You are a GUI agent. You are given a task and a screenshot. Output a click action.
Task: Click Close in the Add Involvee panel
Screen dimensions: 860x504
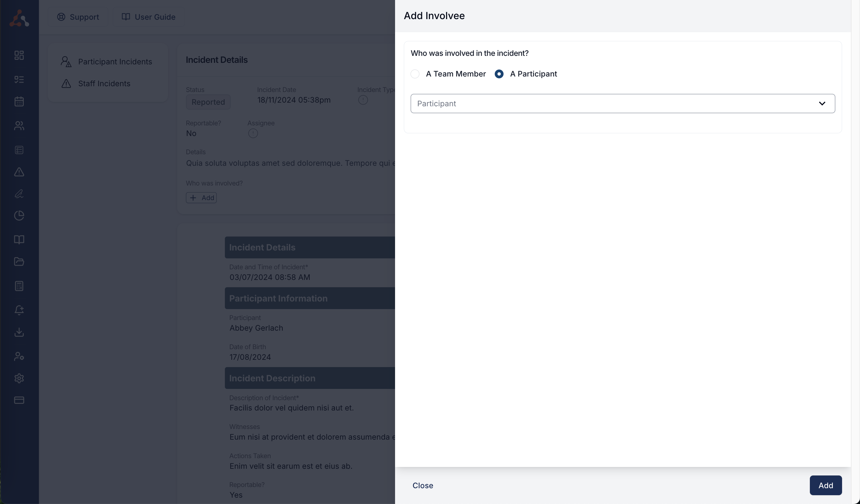pyautogui.click(x=423, y=485)
